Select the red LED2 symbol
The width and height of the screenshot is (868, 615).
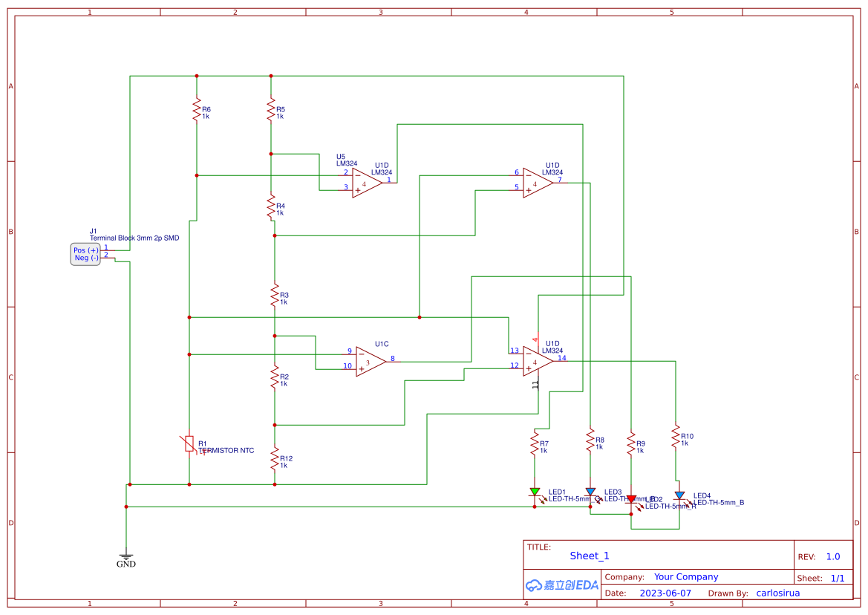[633, 498]
